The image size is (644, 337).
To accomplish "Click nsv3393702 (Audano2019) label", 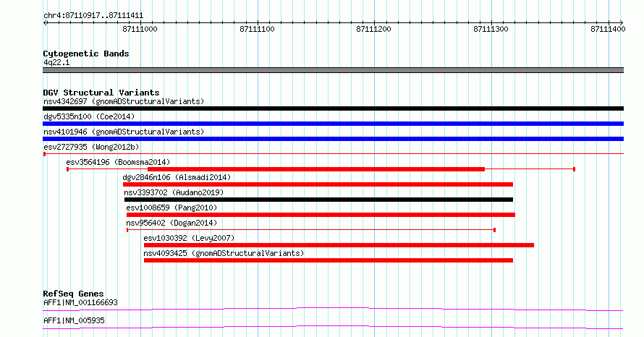I will (174, 192).
